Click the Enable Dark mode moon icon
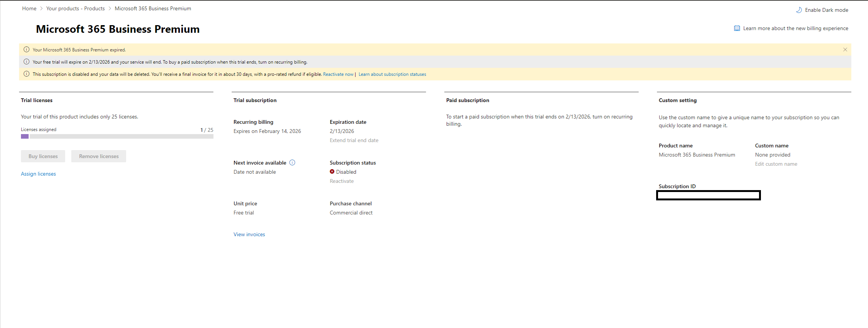Image resolution: width=868 pixels, height=328 pixels. tap(799, 10)
